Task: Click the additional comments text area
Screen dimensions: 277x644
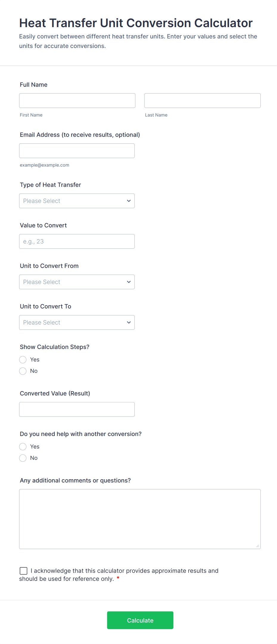Action: [140, 519]
